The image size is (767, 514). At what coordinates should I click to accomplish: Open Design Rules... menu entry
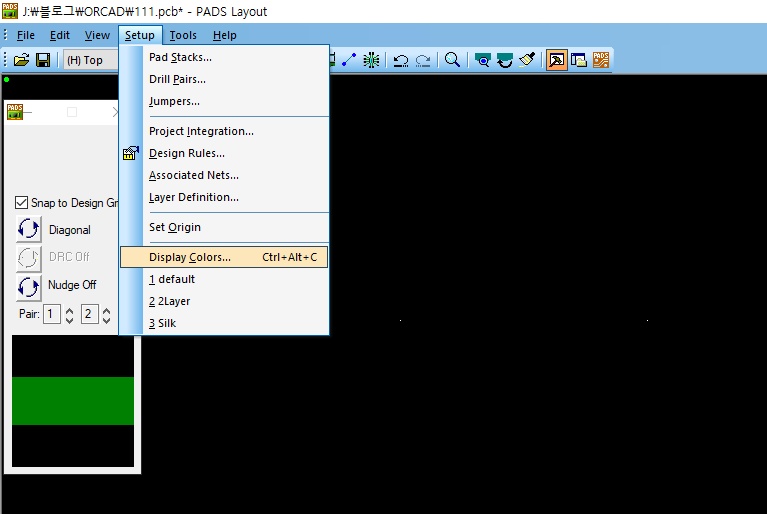coord(224,153)
